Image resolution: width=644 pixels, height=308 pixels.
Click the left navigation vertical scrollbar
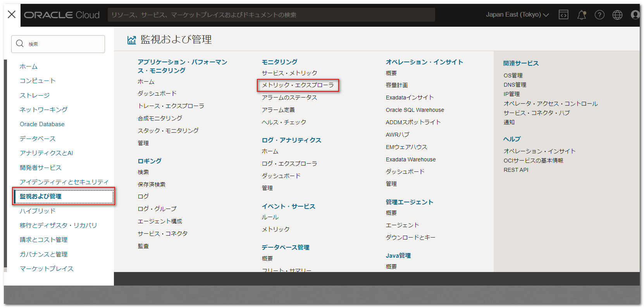(x=5, y=163)
